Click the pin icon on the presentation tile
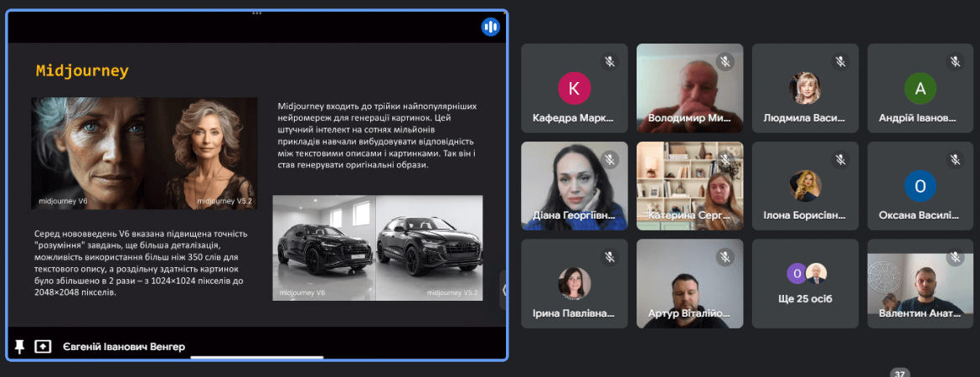 point(19,346)
